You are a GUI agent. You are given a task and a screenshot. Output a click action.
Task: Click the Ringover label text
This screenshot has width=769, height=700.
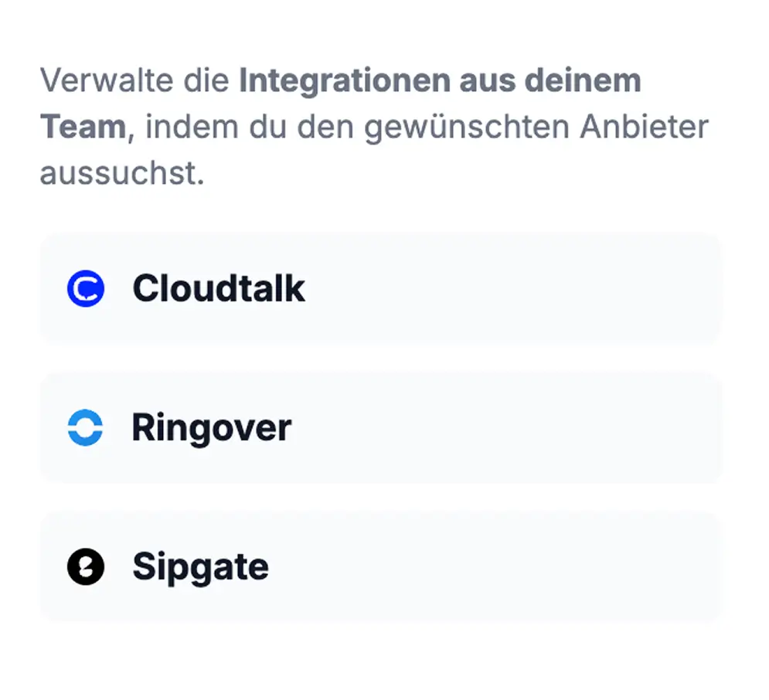[212, 427]
